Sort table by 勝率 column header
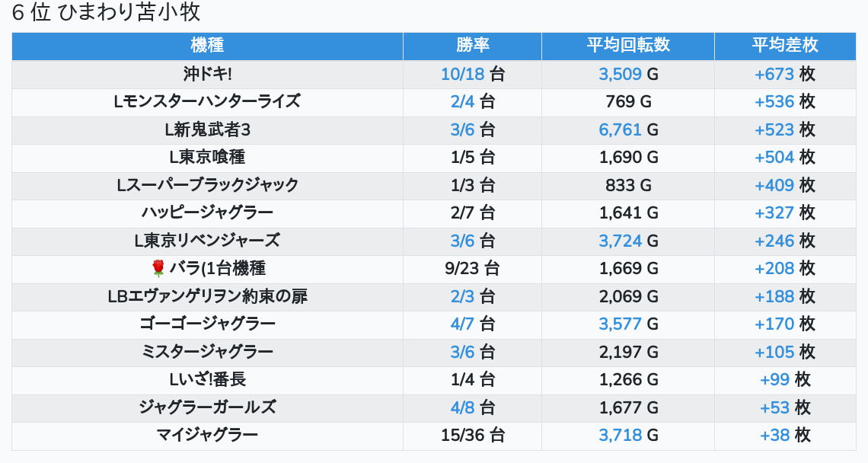The height and width of the screenshot is (463, 868). (472, 45)
